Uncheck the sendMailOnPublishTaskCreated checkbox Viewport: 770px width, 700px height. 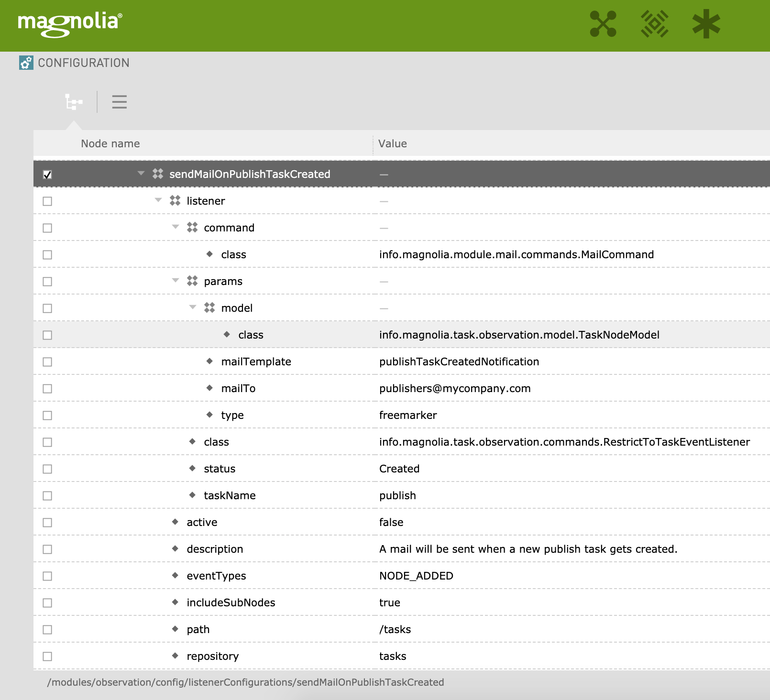pos(46,174)
